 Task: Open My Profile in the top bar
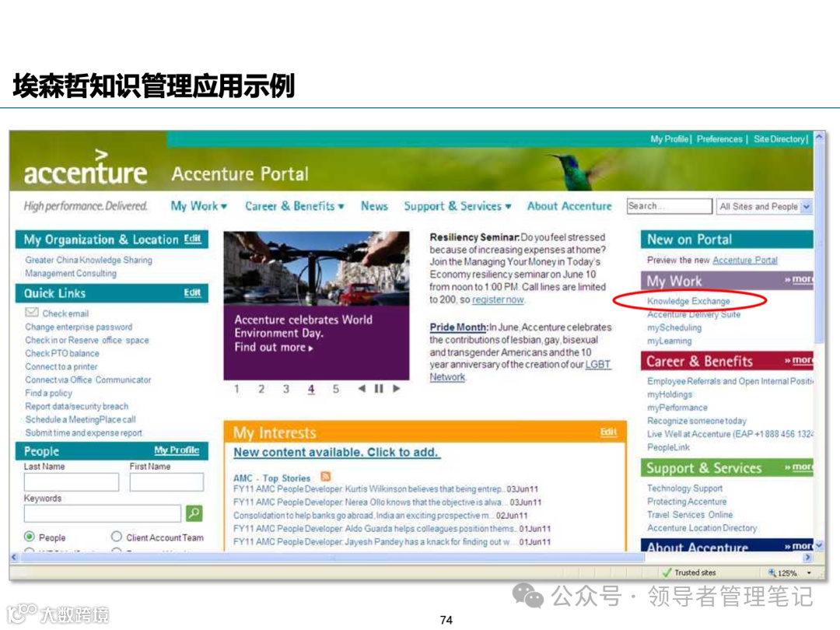click(669, 139)
